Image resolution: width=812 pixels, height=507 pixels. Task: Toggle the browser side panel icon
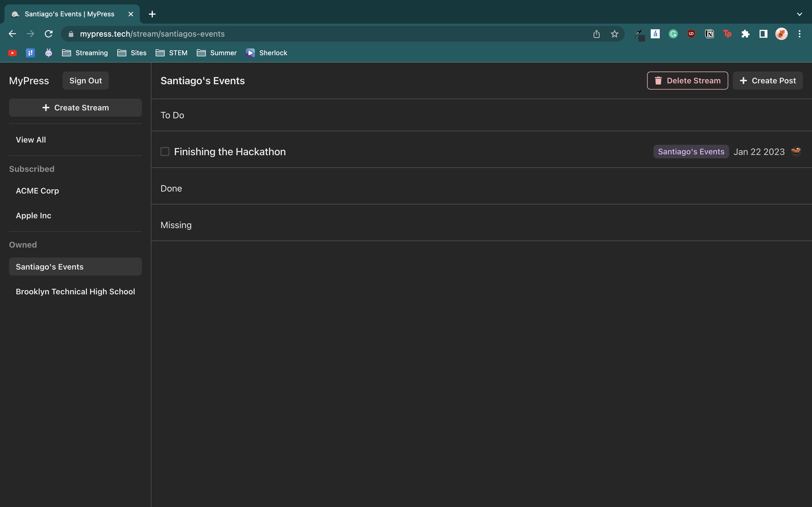[x=763, y=34]
